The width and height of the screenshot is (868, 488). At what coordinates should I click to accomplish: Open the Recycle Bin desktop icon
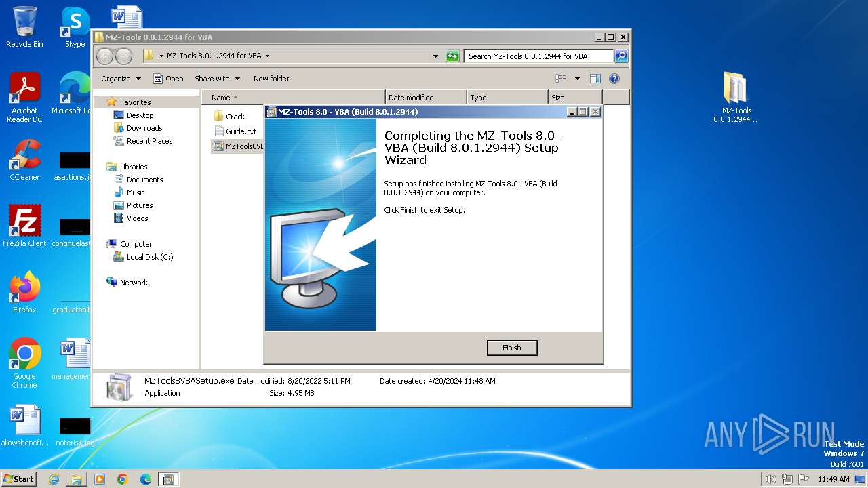(24, 27)
